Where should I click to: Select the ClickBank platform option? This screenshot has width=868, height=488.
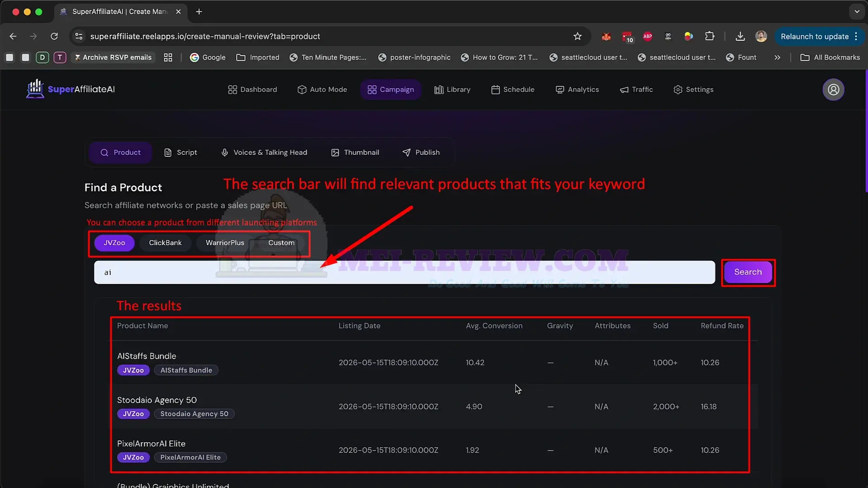pyautogui.click(x=165, y=243)
